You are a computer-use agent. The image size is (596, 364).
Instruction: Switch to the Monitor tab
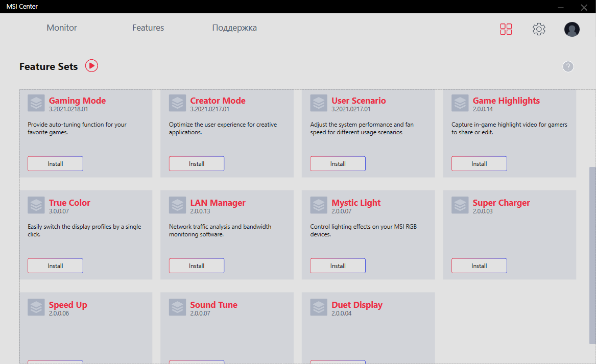[62, 28]
